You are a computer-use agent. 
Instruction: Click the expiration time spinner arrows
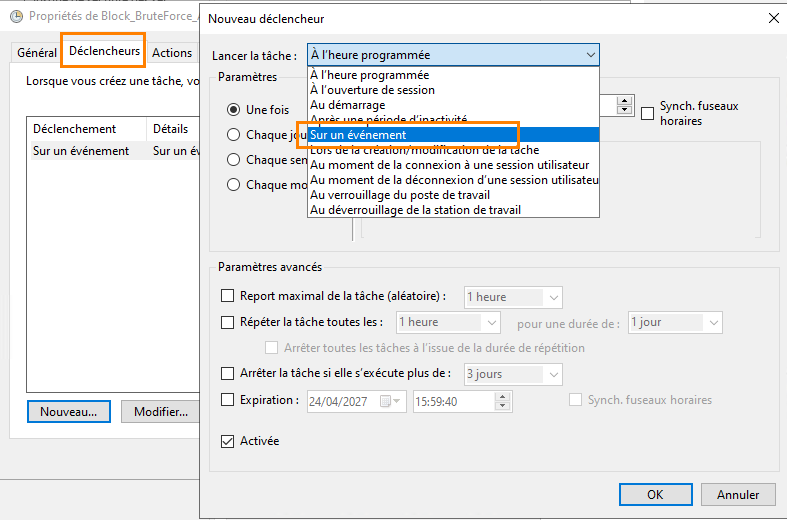(504, 401)
